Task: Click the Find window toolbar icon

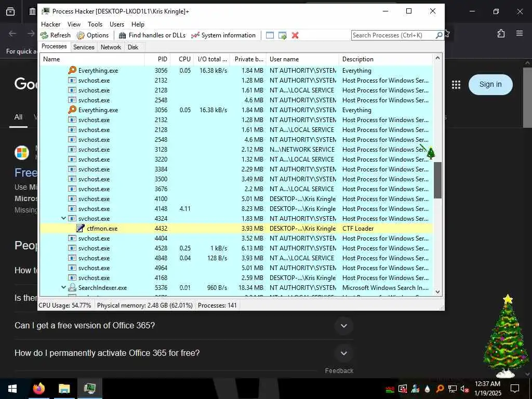Action: 270,35
